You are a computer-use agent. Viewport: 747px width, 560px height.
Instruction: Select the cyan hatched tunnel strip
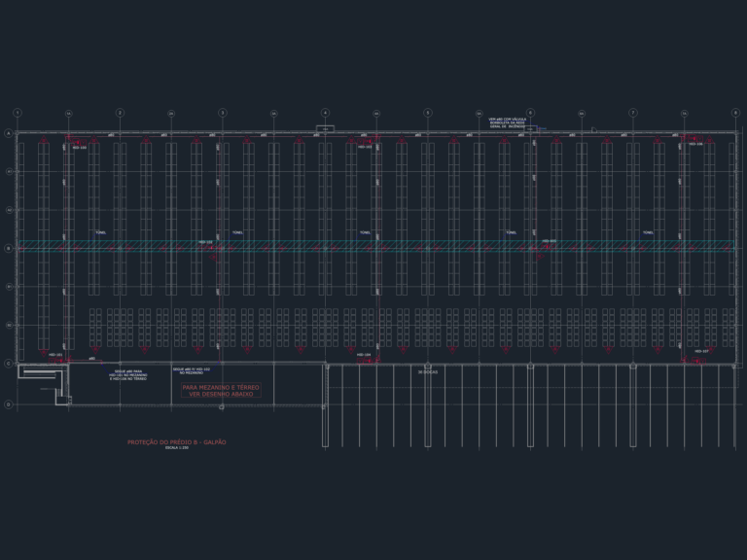pos(376,246)
